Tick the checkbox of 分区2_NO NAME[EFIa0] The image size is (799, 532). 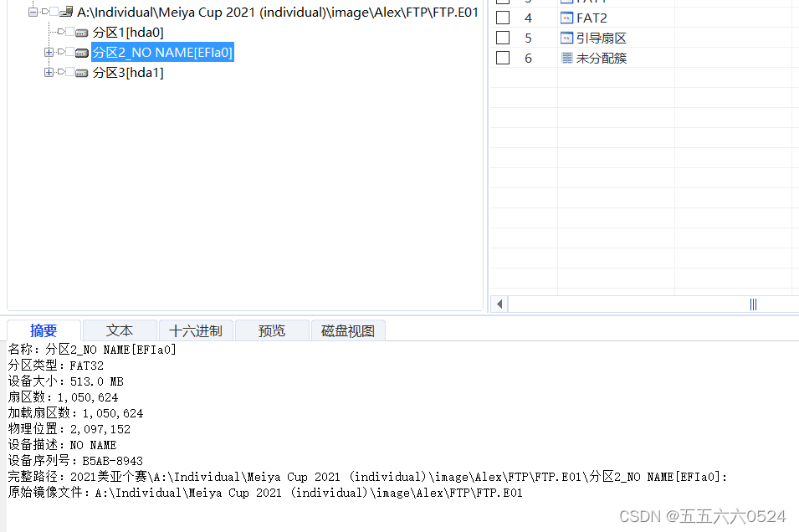tap(69, 52)
